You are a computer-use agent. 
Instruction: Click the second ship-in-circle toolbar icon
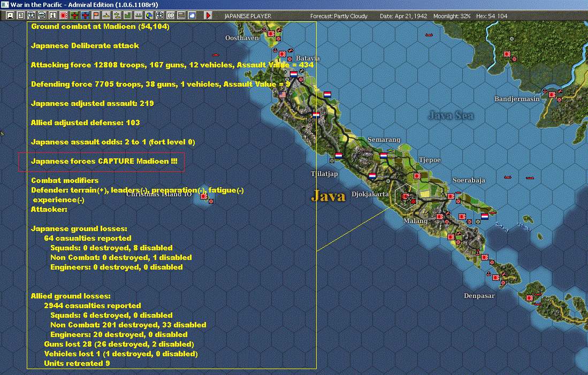coord(42,16)
